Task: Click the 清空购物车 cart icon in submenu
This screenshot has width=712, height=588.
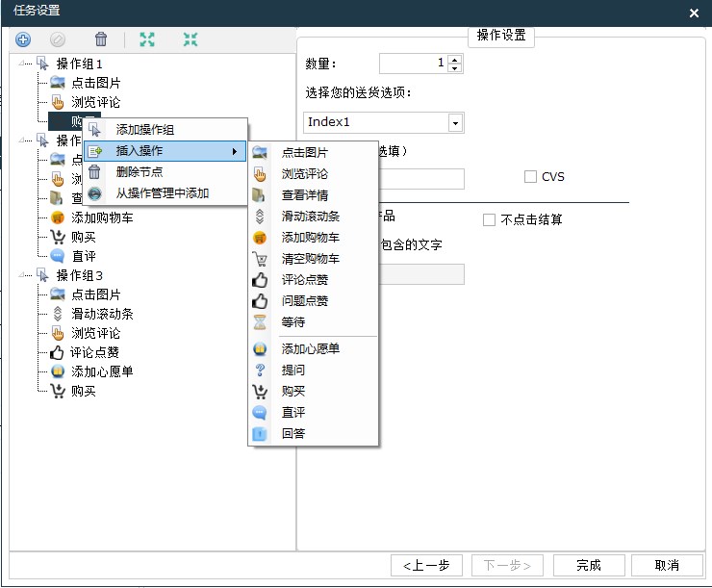Action: click(260, 259)
